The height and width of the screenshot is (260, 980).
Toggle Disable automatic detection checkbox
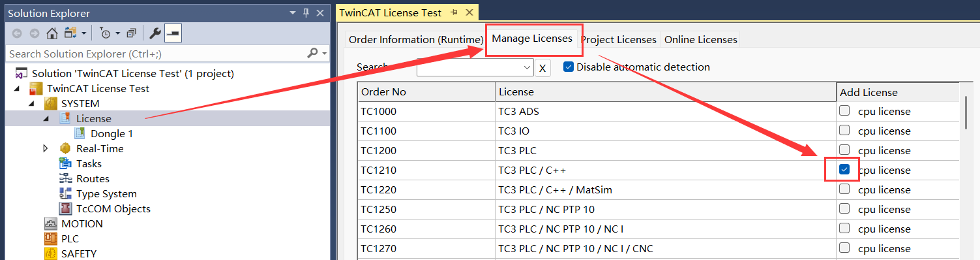pos(568,67)
